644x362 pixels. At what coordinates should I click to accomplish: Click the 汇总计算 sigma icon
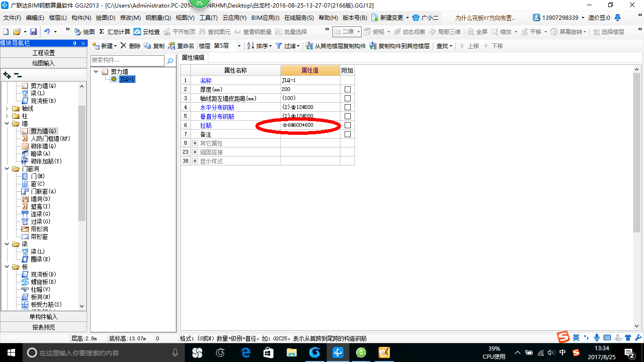tap(101, 32)
